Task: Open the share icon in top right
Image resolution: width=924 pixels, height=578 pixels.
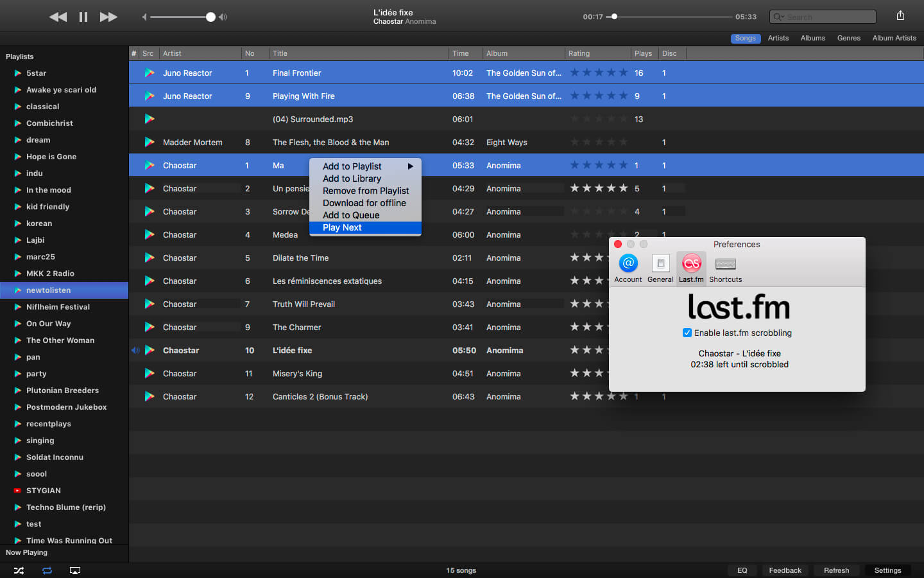Action: click(x=900, y=16)
